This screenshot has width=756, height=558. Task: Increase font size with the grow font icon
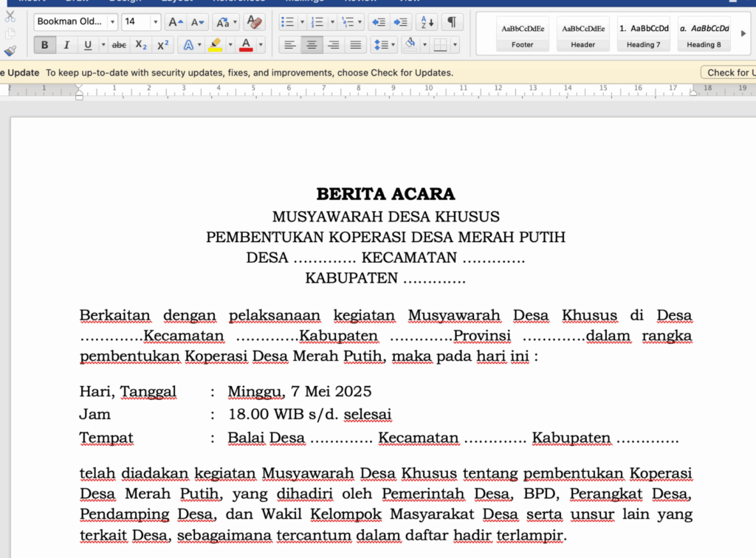176,22
